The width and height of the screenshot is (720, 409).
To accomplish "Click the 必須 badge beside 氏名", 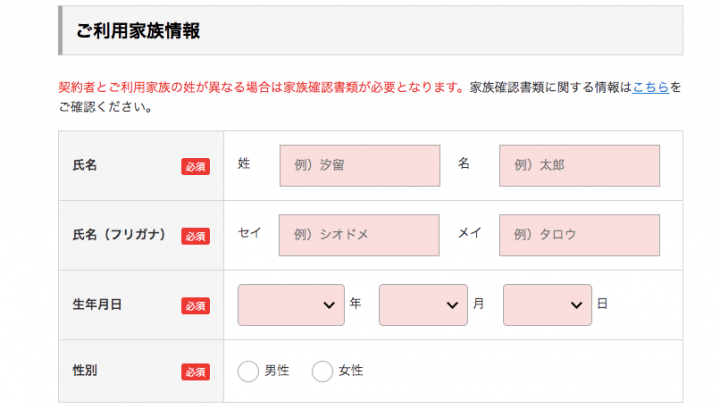I will click(195, 166).
